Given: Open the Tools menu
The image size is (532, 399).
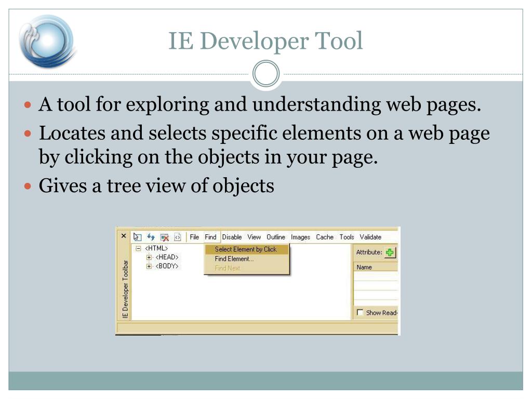Looking at the screenshot, I should [x=347, y=237].
